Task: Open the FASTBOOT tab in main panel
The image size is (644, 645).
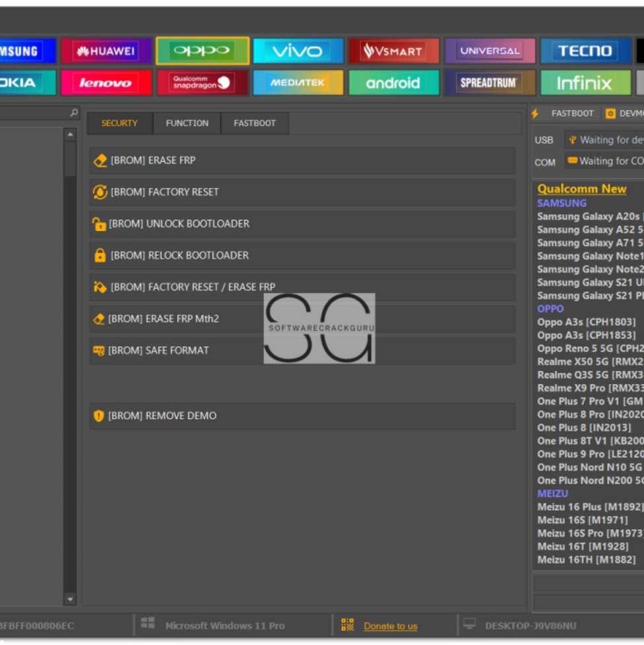Action: pyautogui.click(x=255, y=123)
